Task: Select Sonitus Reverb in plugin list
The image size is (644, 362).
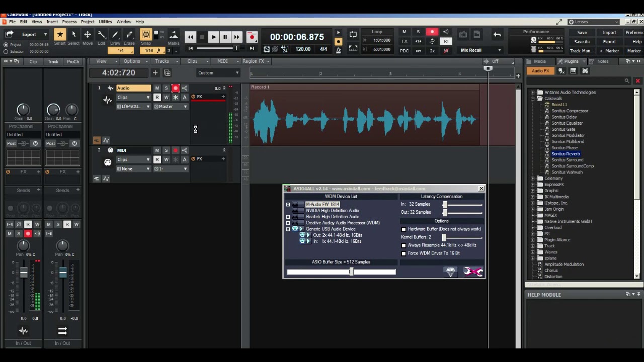Action: coord(566,154)
